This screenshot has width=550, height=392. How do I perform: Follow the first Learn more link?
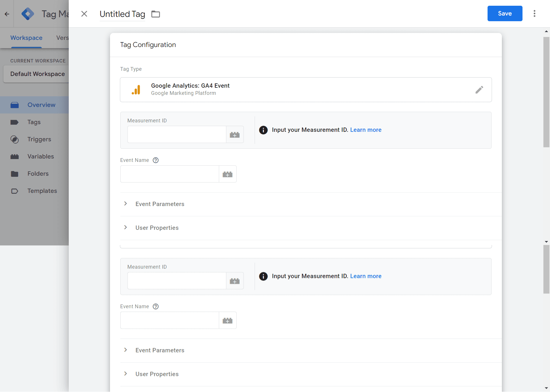point(366,130)
